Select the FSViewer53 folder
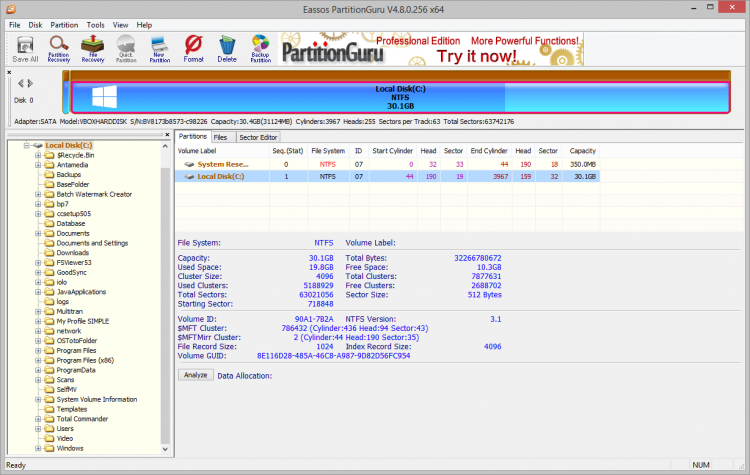Image resolution: width=750 pixels, height=475 pixels. pos(74,263)
